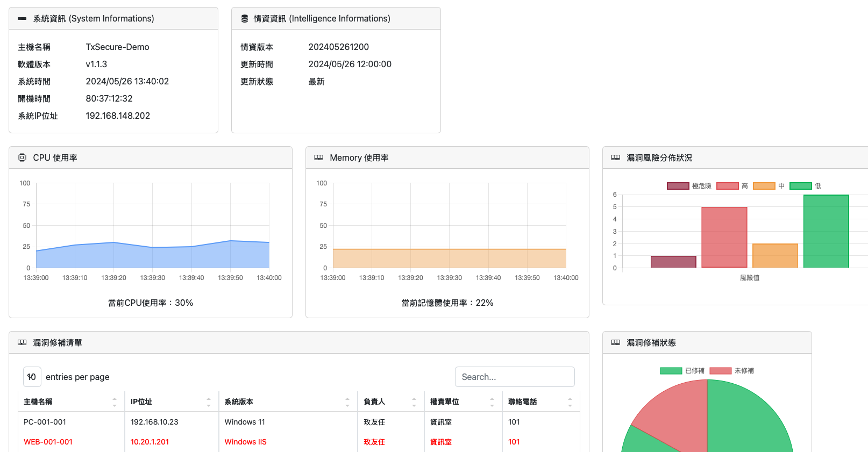
Task: Click the 中 orange risk bar
Action: (x=775, y=256)
